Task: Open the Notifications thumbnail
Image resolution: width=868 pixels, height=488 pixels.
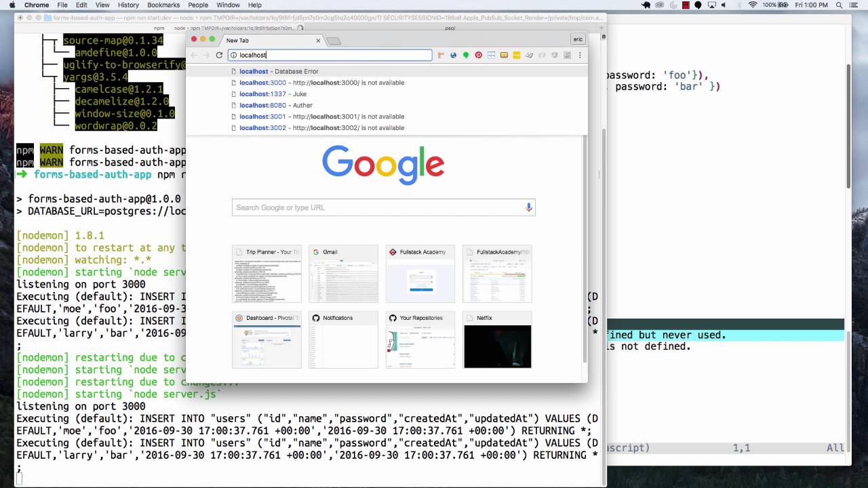Action: tap(343, 340)
